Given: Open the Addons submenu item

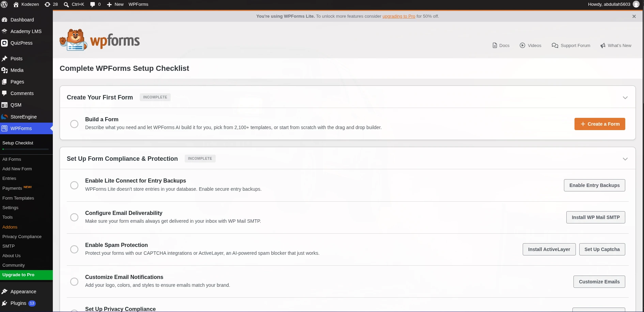Looking at the screenshot, I should [10, 227].
